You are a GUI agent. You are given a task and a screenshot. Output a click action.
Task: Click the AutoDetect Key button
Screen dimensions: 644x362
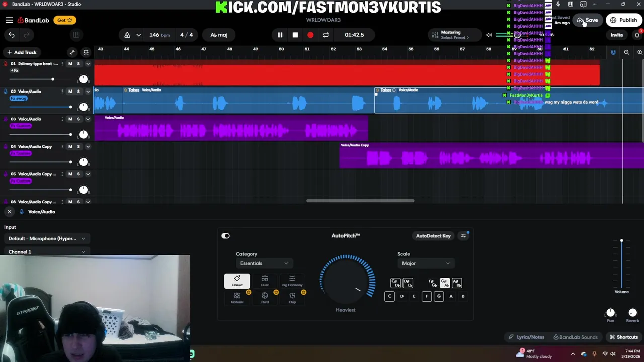(x=433, y=236)
